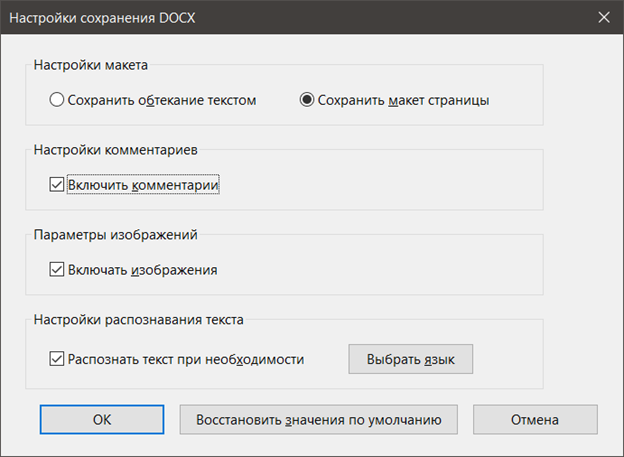The height and width of the screenshot is (457, 624).
Task: Disable the 'Распознать текст при необходимости' checkbox box
Action: click(x=57, y=359)
